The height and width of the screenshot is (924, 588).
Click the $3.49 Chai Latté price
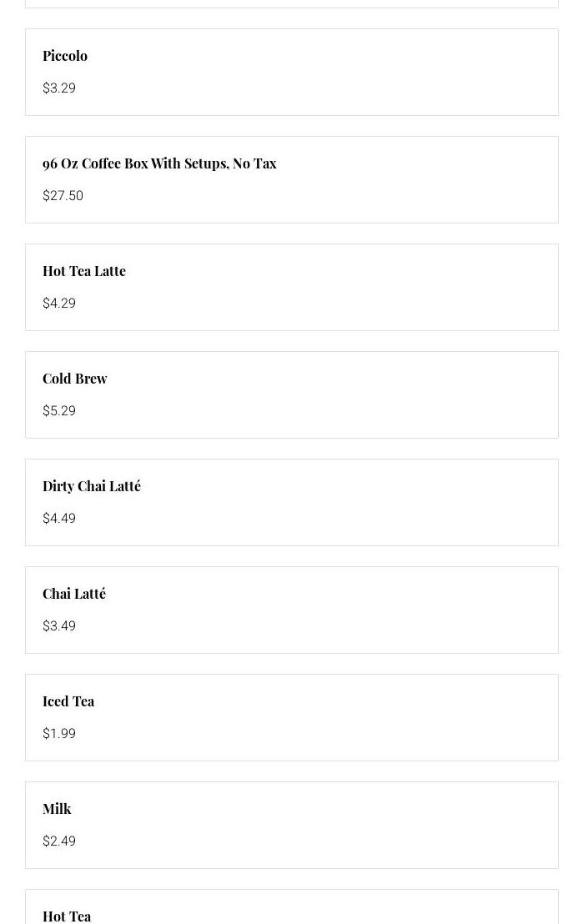[x=59, y=626]
